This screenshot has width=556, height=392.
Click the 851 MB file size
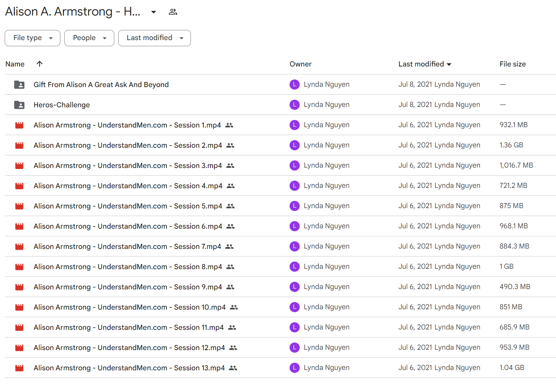click(511, 307)
